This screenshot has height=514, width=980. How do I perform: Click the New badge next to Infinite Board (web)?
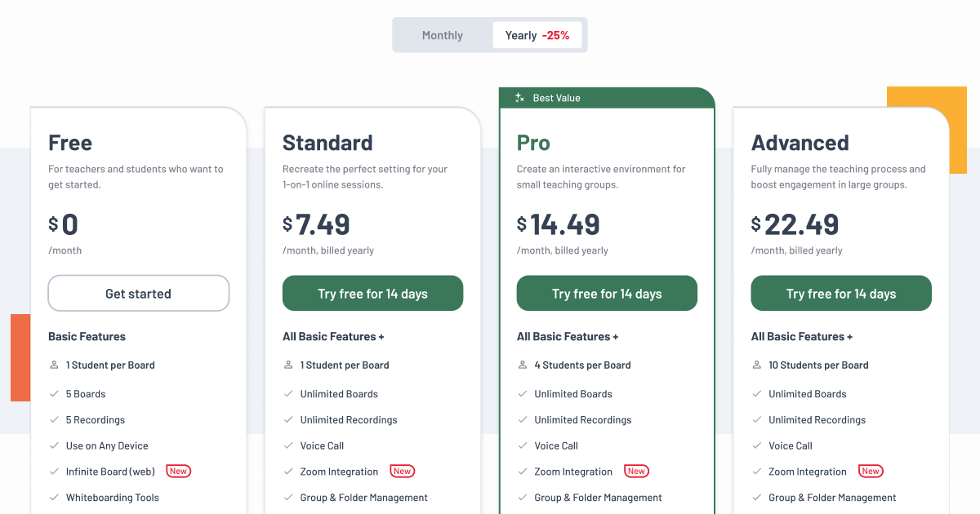tap(179, 472)
